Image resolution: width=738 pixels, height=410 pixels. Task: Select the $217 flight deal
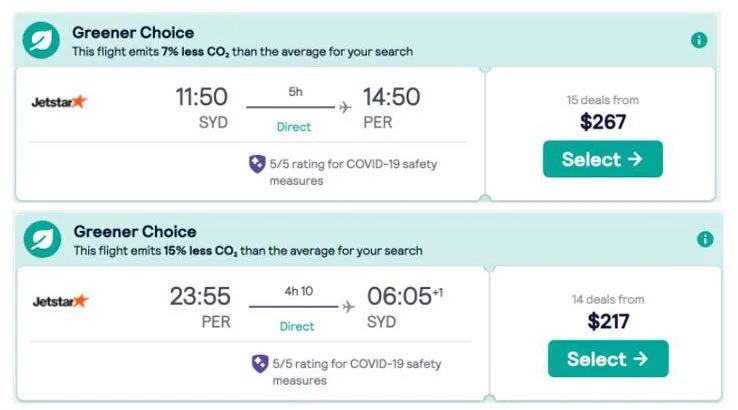[x=607, y=359]
